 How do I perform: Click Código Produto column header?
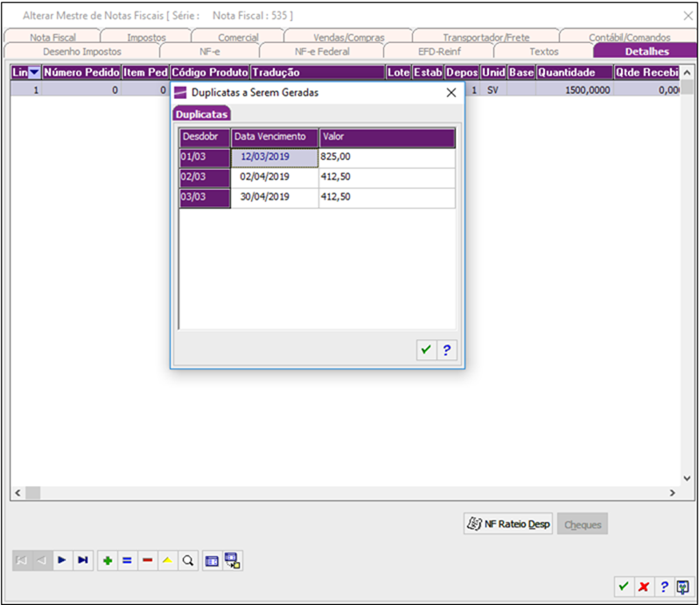pyautogui.click(x=210, y=73)
